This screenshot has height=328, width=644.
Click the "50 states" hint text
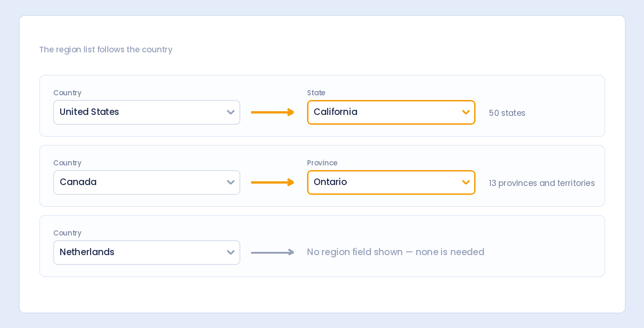(x=507, y=113)
